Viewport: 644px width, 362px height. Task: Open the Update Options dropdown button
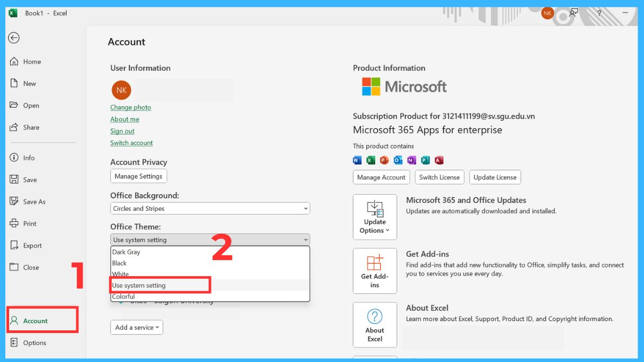point(375,217)
